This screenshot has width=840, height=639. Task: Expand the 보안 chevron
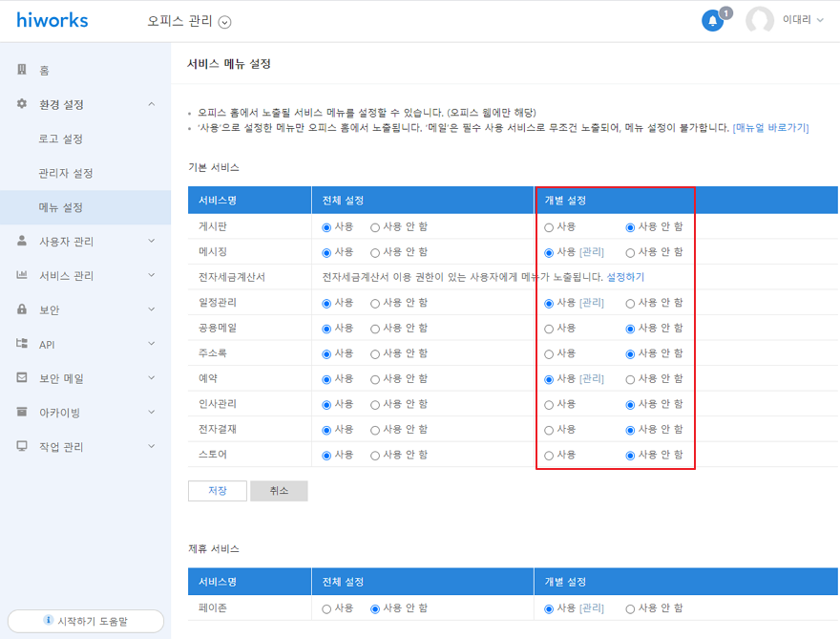152,309
